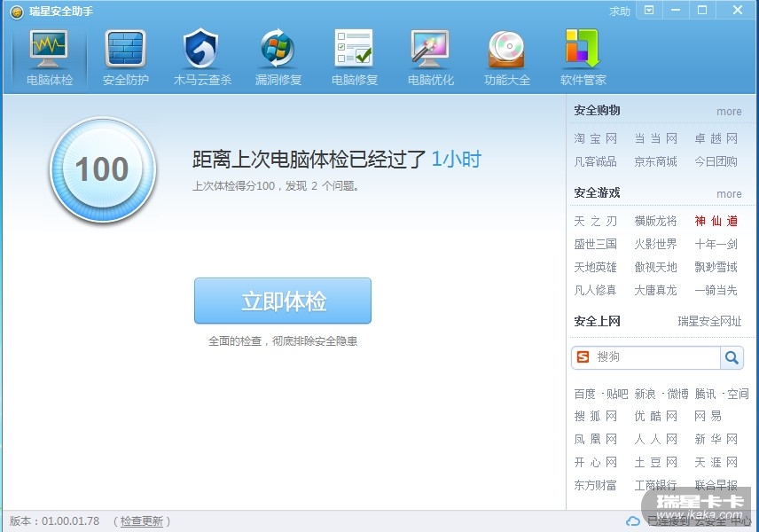Click the cloud security center status icon

[632, 521]
